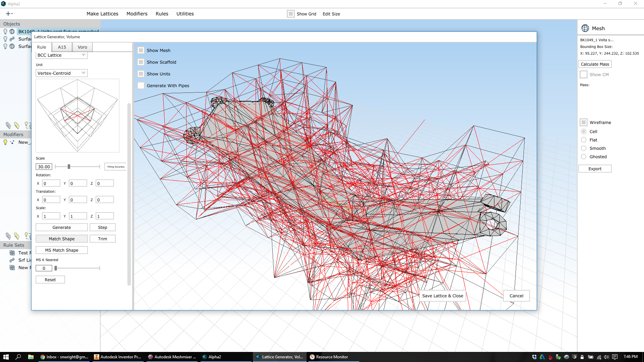Image resolution: width=644 pixels, height=362 pixels.
Task: Open the Modifiers menu
Action: coord(137,14)
